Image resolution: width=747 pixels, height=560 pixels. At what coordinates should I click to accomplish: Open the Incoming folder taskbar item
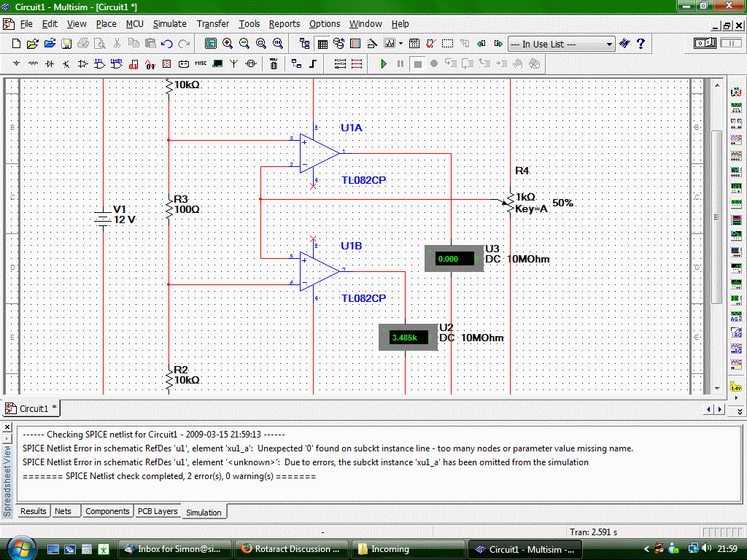coord(408,549)
